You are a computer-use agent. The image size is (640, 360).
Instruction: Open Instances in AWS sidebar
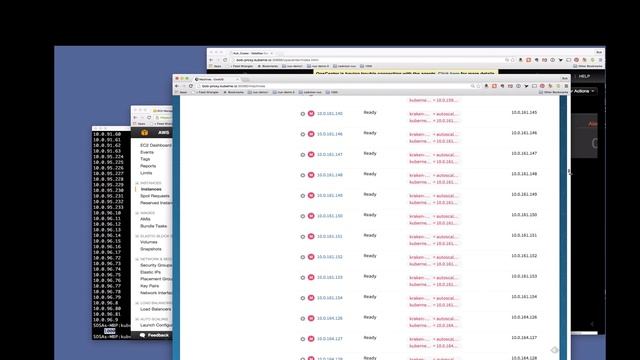(x=151, y=189)
